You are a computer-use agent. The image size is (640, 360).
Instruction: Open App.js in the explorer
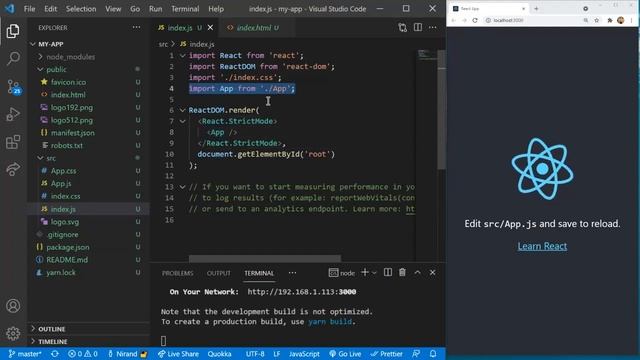[x=61, y=183]
